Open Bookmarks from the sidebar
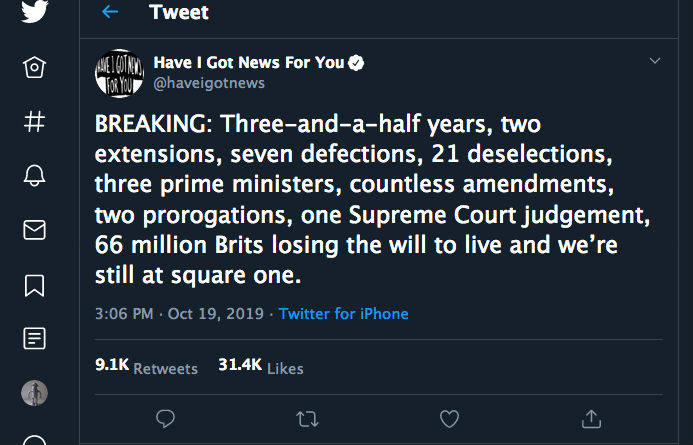This screenshot has width=693, height=445. click(34, 286)
